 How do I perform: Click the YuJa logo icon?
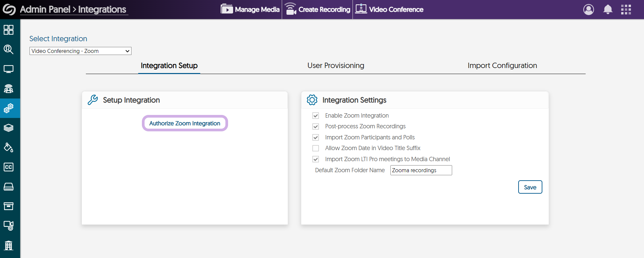(9, 9)
